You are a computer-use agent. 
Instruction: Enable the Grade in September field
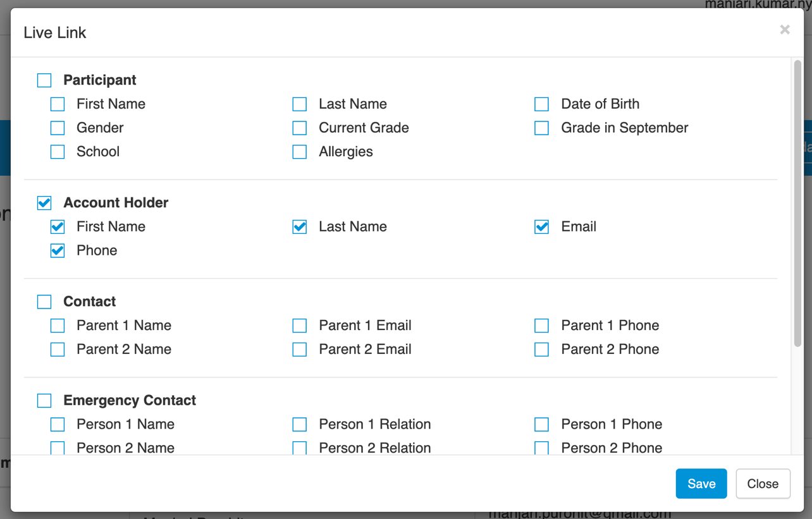click(x=542, y=128)
